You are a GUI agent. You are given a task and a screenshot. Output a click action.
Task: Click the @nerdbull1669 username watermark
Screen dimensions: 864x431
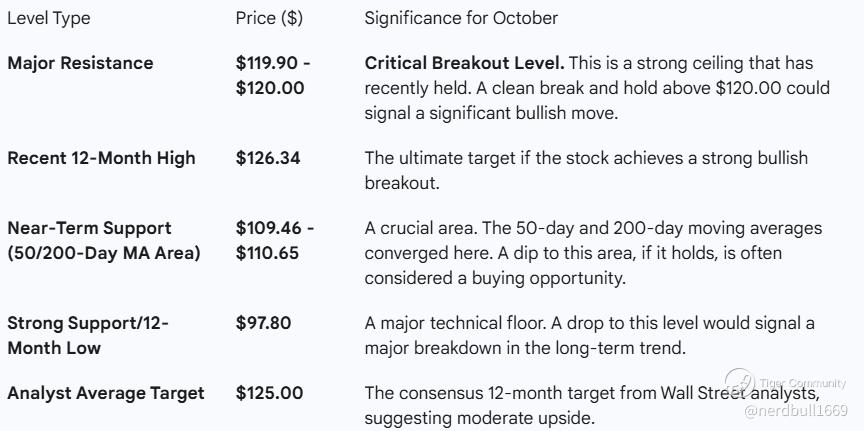[x=795, y=410]
